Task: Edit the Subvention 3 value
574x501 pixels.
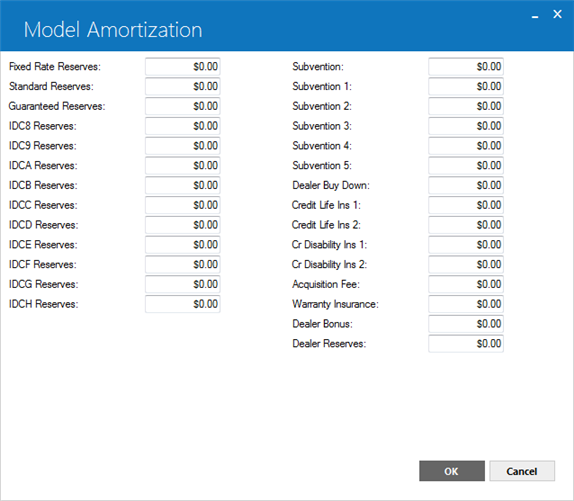Action: click(x=466, y=126)
